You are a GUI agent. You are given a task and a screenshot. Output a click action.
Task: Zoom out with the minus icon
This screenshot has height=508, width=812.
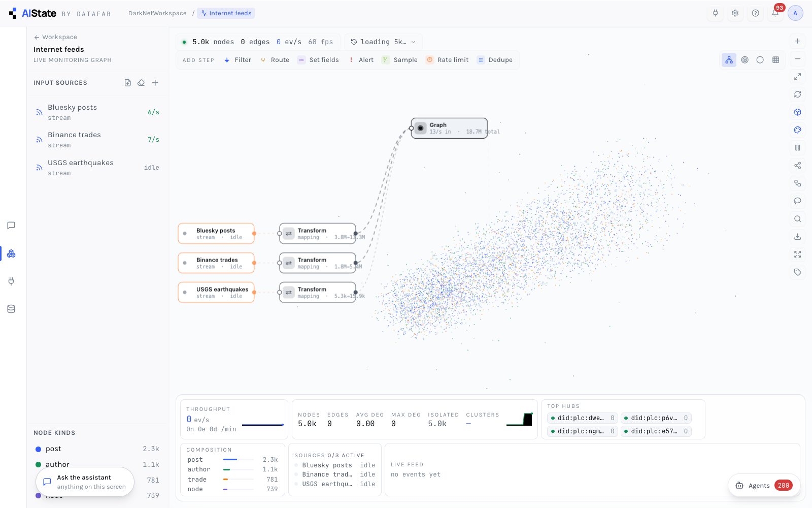click(797, 59)
